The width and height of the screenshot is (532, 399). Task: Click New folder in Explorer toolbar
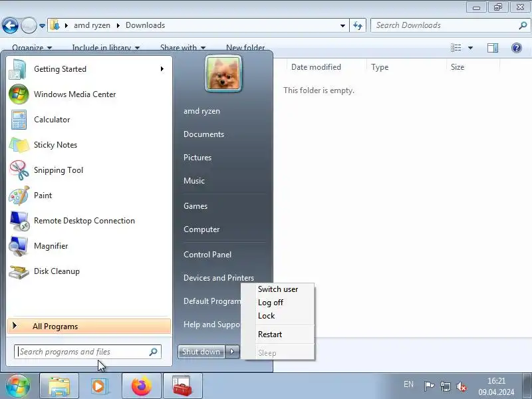245,48
